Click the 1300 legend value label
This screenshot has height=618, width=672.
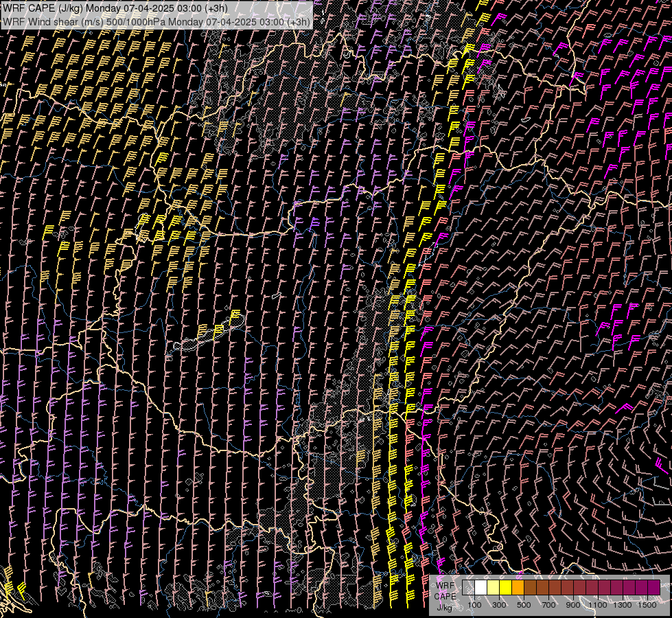click(623, 605)
